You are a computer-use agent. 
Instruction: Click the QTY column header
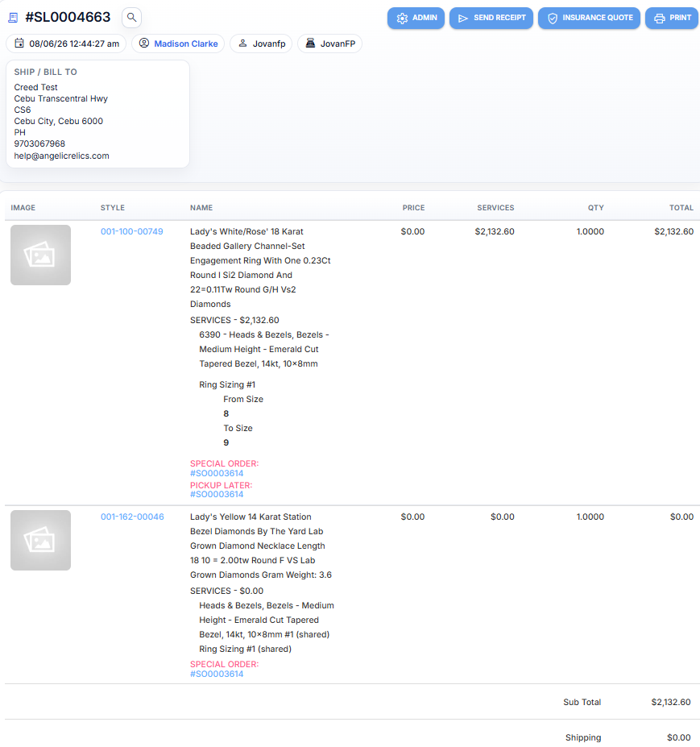[595, 208]
